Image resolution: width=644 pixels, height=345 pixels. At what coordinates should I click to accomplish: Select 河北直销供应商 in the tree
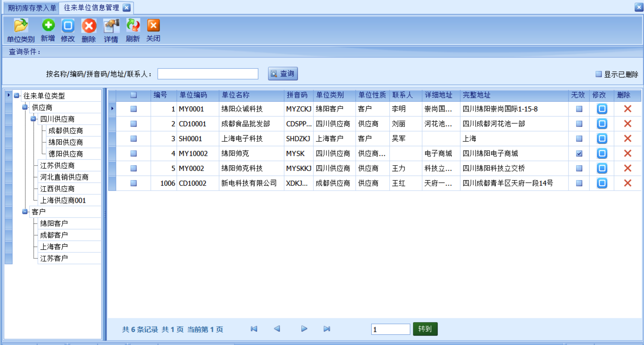(x=64, y=177)
